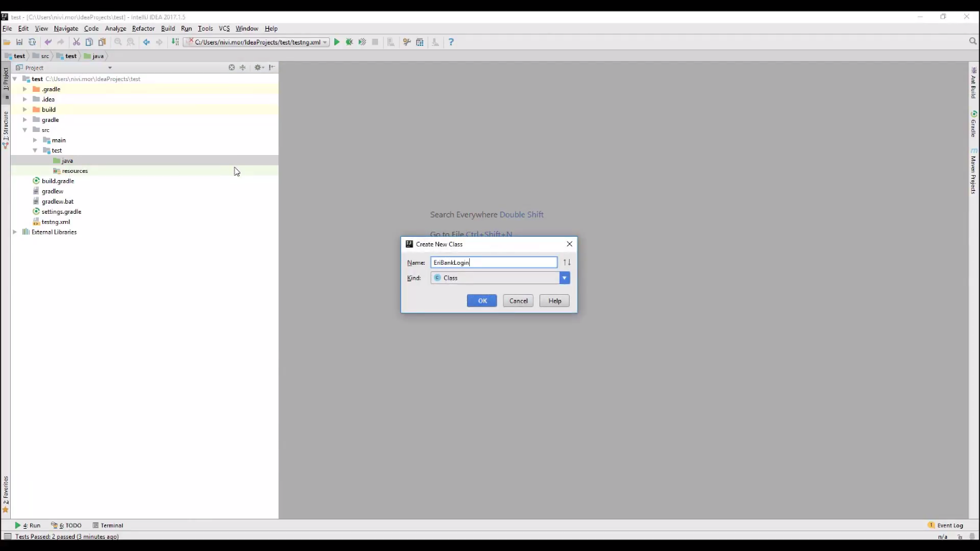Viewport: 980px width, 551px height.
Task: Click the green Run button
Action: tap(336, 42)
